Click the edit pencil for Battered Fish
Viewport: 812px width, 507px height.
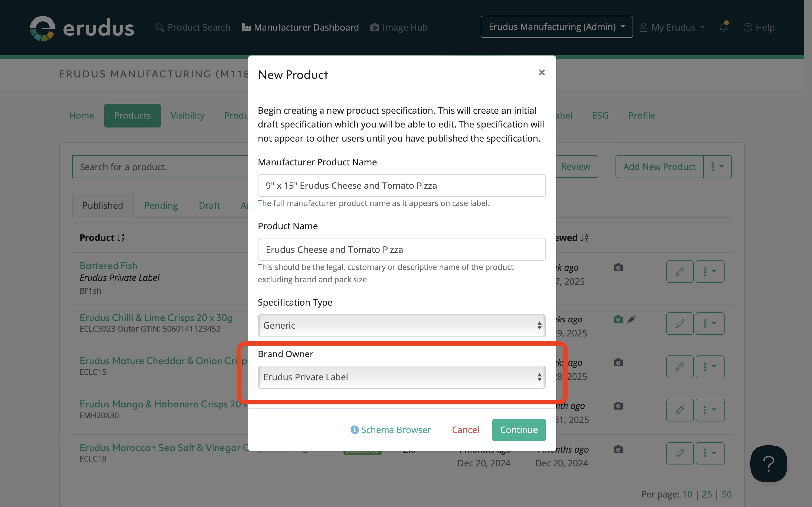[680, 272]
